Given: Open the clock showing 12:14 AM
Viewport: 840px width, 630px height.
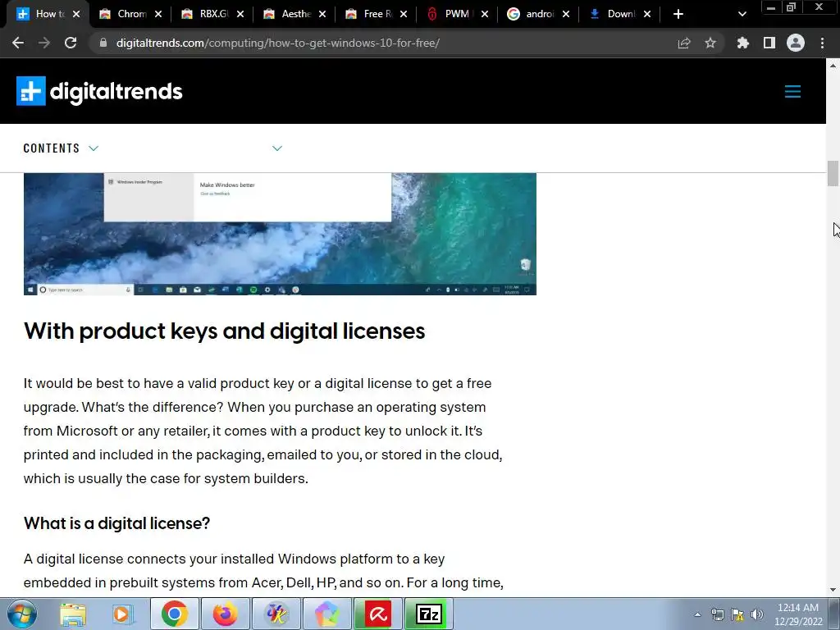Looking at the screenshot, I should (798, 614).
